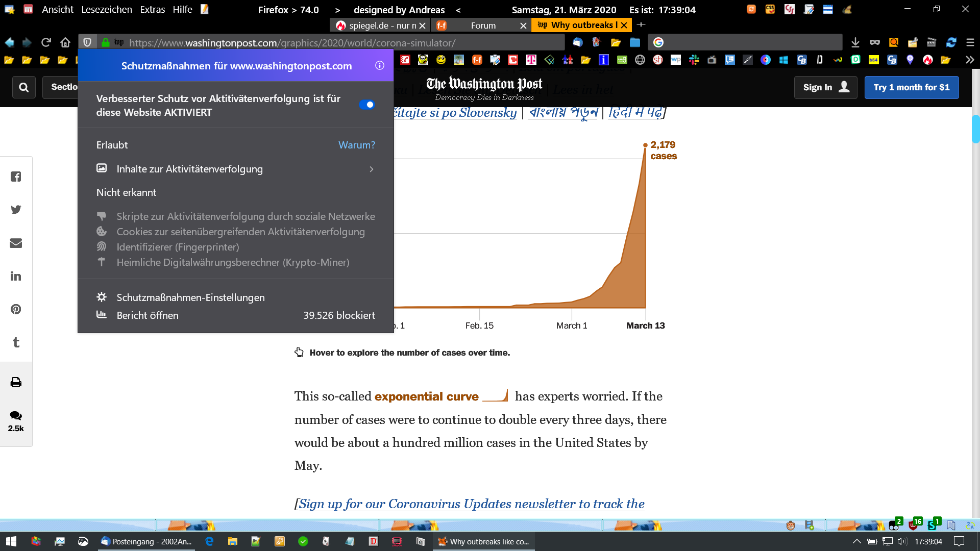
Task: Share article via Facebook icon
Action: pos(16,177)
